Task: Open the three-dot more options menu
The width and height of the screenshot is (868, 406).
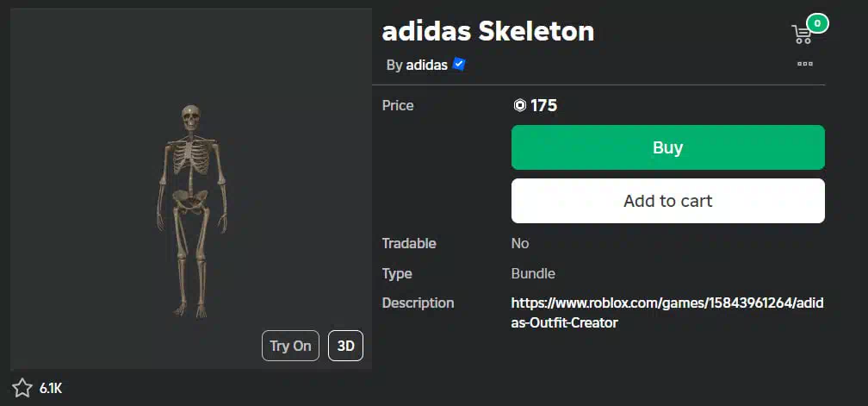Action: click(805, 64)
